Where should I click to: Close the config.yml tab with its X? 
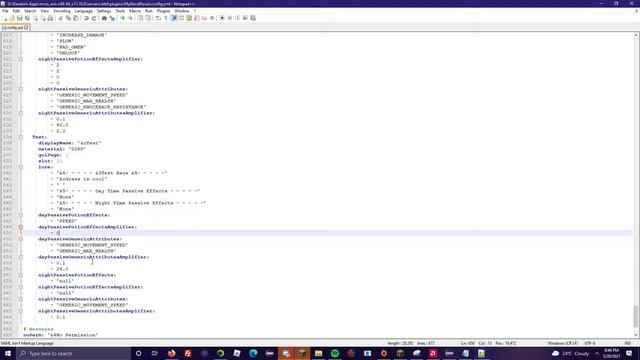(x=27, y=28)
